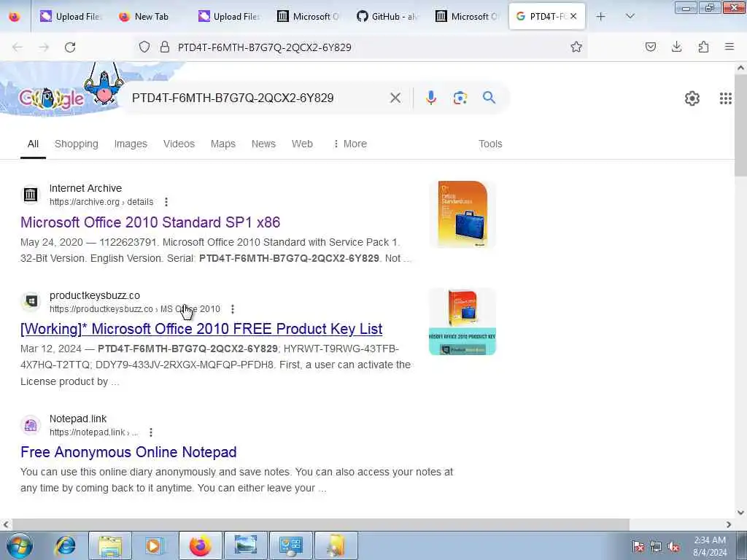Open the Tools search options
The width and height of the screenshot is (747, 560).
[490, 144]
